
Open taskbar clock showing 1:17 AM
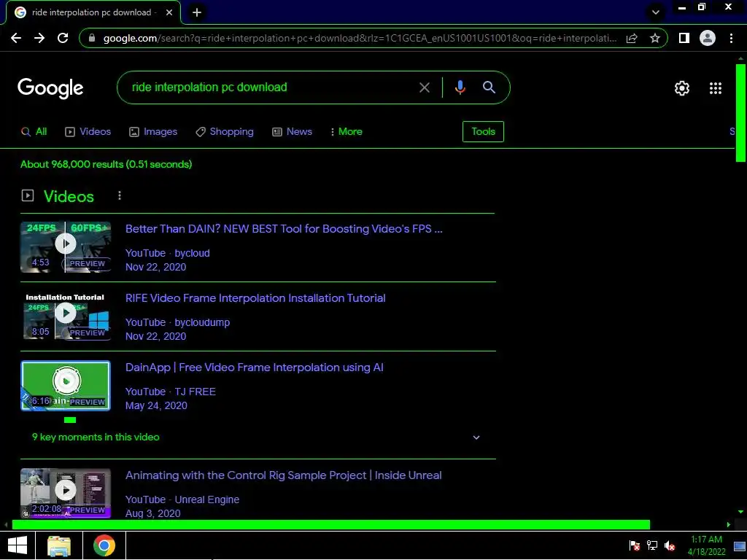(706, 545)
